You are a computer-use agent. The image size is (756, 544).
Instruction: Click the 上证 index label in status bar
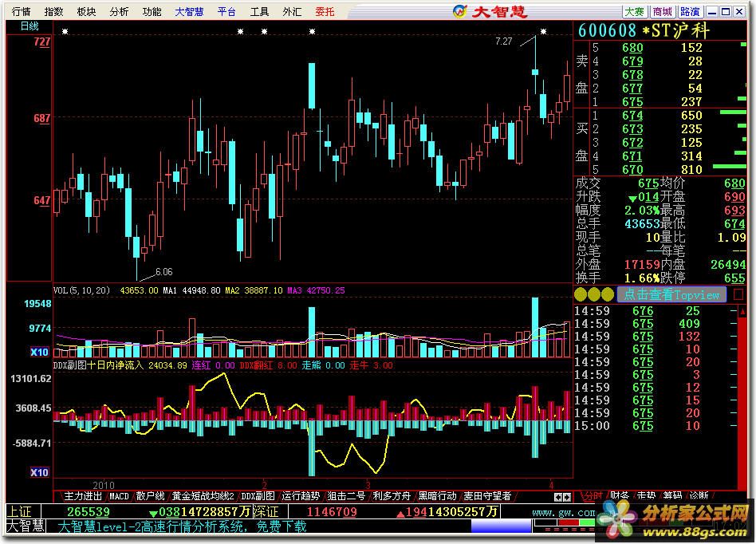[19, 511]
